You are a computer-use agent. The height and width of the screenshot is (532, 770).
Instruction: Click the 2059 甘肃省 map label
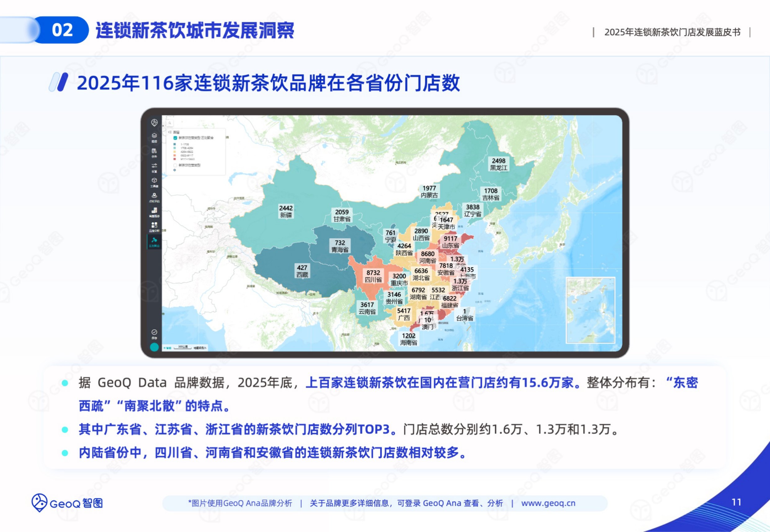coord(342,215)
